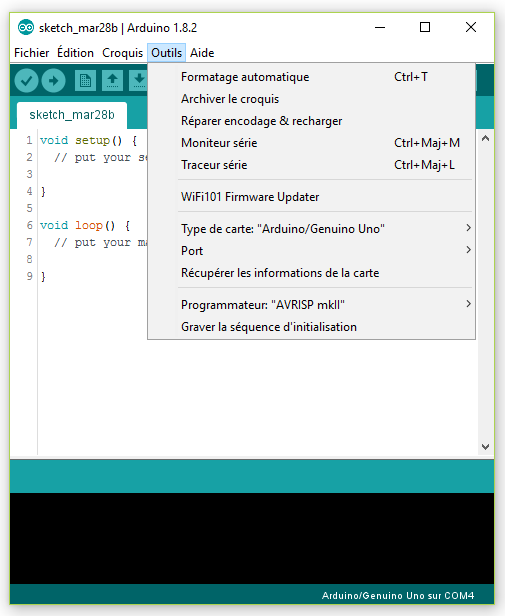Open the Fichier menu

[x=31, y=53]
